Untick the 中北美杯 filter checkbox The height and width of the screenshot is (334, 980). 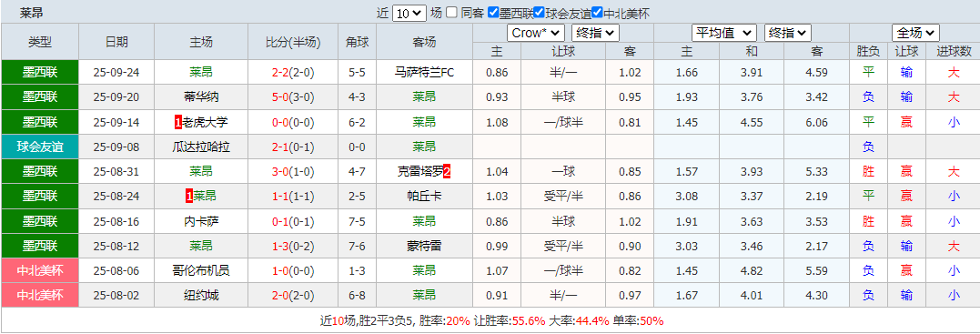pyautogui.click(x=597, y=12)
